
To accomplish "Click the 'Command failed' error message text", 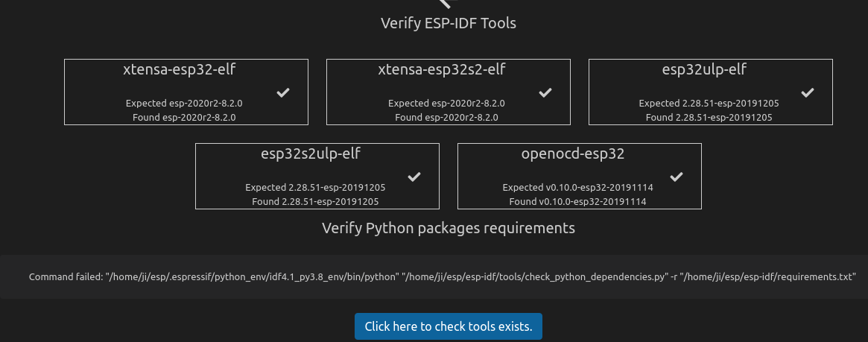I will coord(443,276).
